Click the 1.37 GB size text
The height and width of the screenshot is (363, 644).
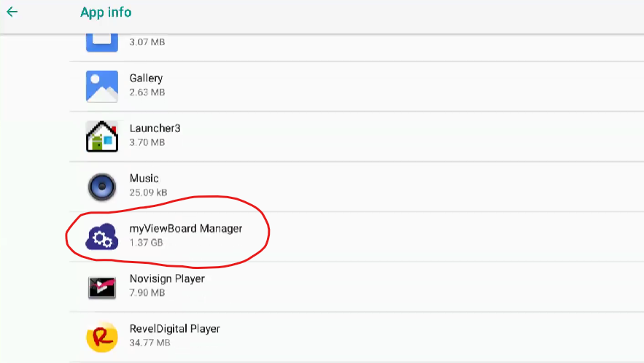click(146, 242)
